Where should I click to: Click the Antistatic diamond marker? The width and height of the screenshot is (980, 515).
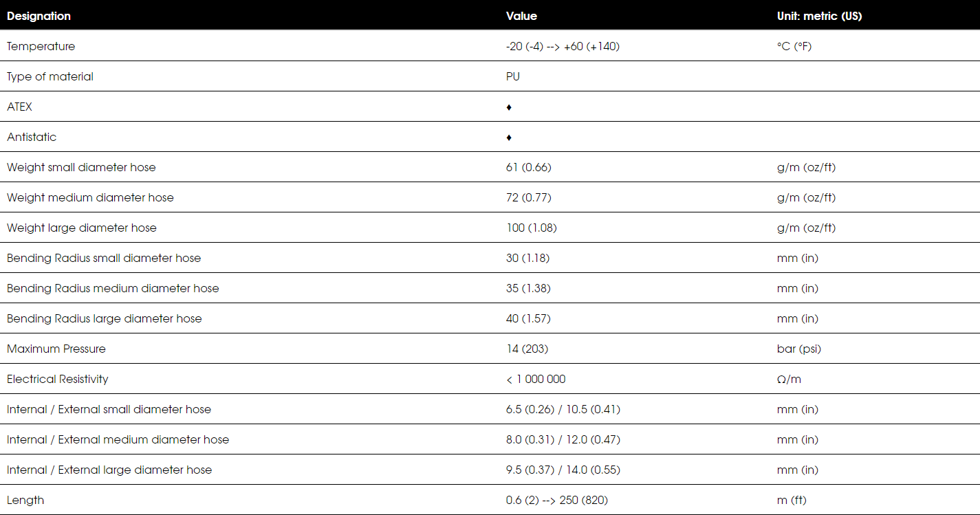509,138
